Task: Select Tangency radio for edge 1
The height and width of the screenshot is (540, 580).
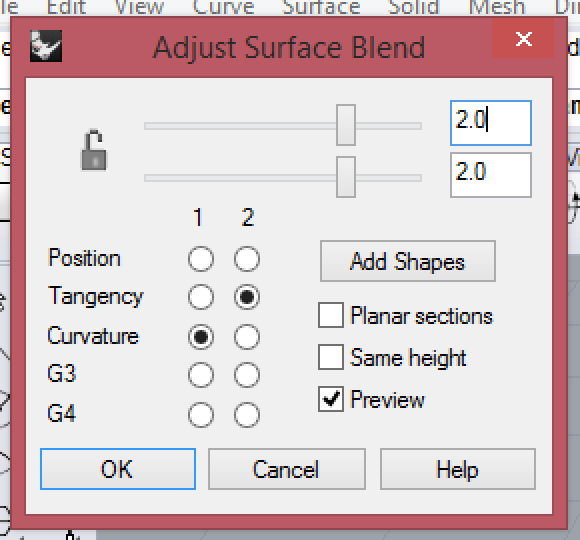Action: [x=201, y=297]
